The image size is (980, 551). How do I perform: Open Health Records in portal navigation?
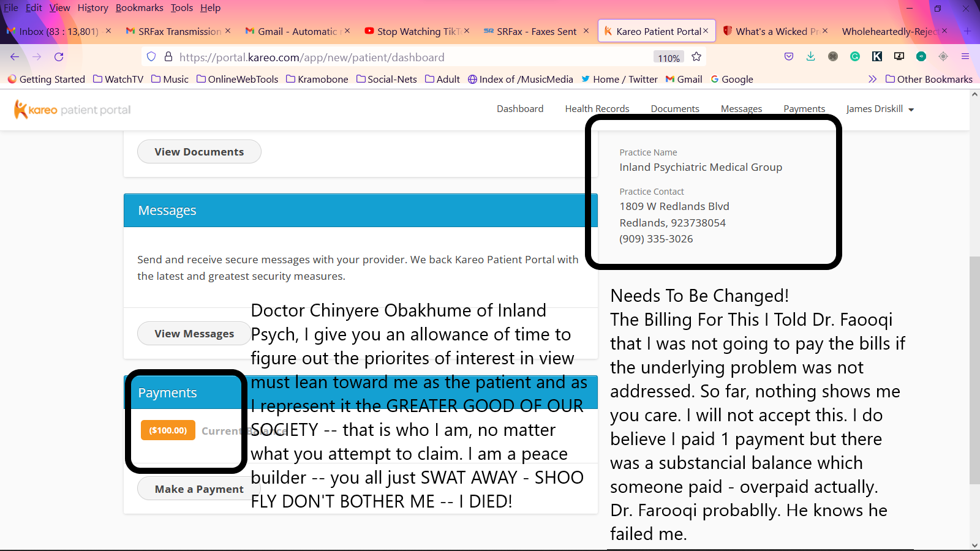click(597, 109)
